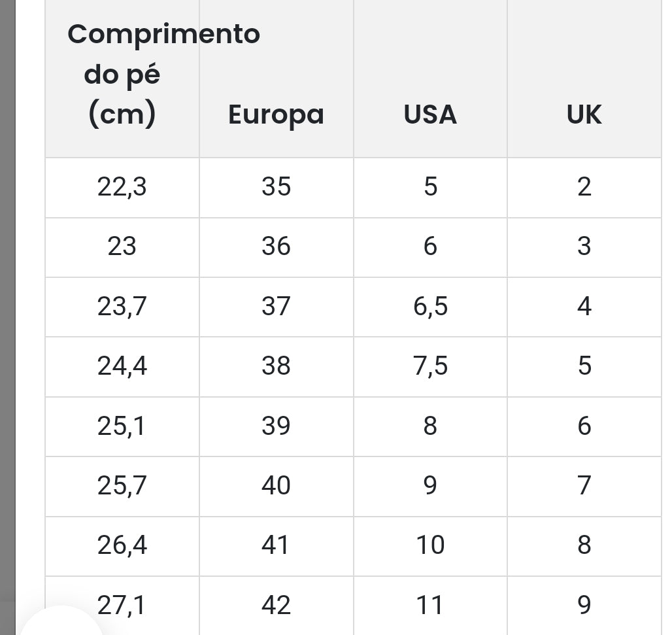
Task: Select the 22,3 foot length cell
Action: pos(122,187)
